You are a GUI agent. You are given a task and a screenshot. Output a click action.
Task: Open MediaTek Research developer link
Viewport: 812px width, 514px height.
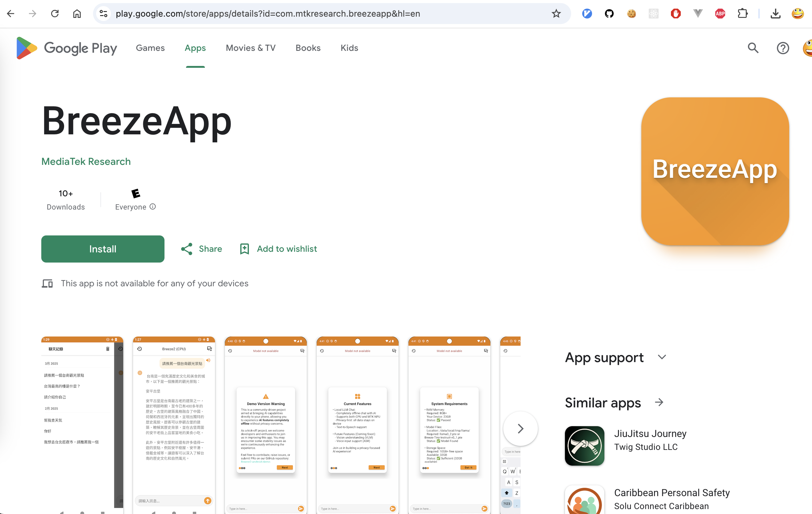(x=86, y=161)
